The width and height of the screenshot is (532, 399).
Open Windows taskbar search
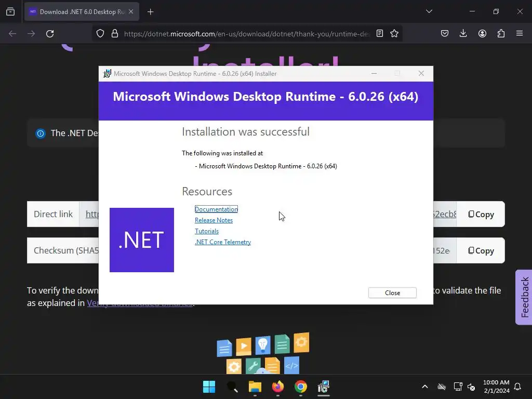[232, 387]
